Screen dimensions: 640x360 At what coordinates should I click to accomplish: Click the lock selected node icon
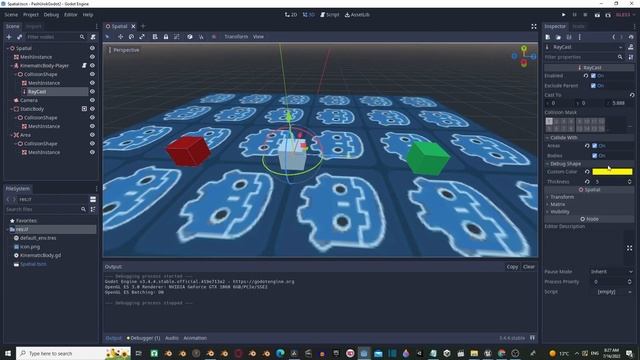[166, 37]
